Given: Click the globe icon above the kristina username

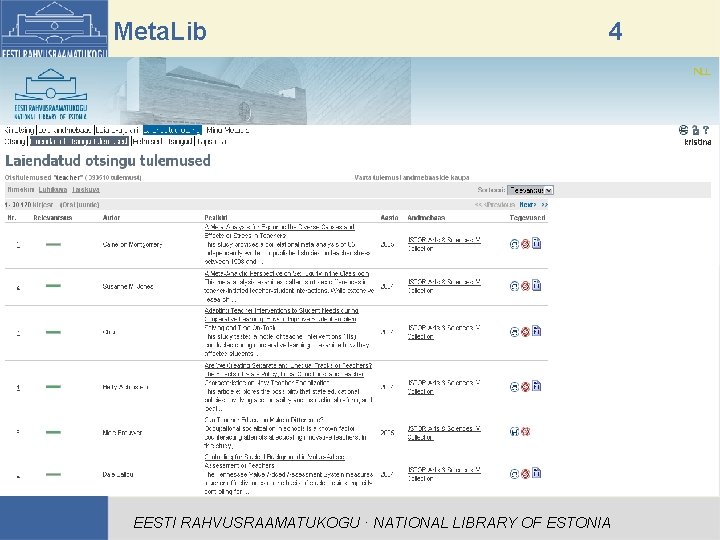Looking at the screenshot, I should [x=683, y=130].
